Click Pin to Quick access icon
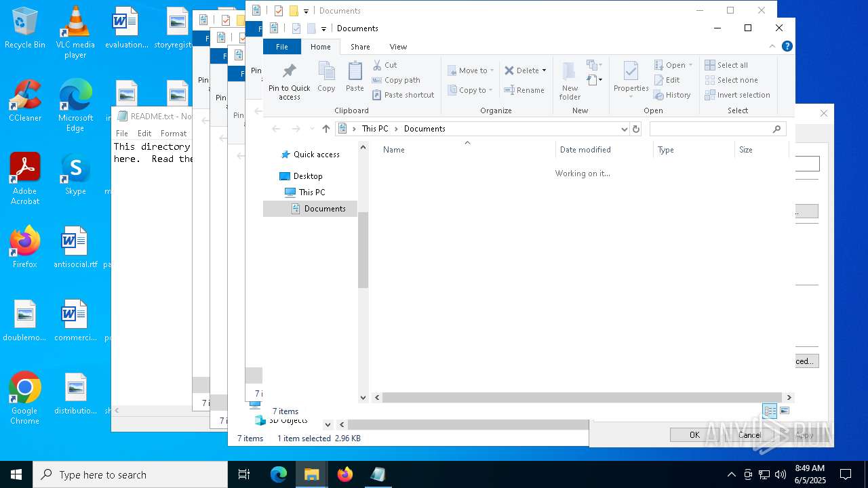The width and height of the screenshot is (868, 488). pos(289,72)
